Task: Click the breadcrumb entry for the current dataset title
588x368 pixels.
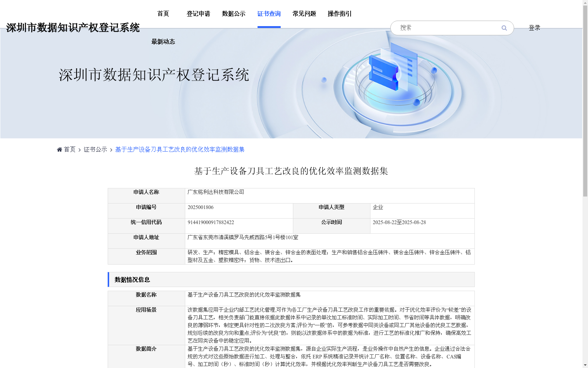Action: coord(180,149)
